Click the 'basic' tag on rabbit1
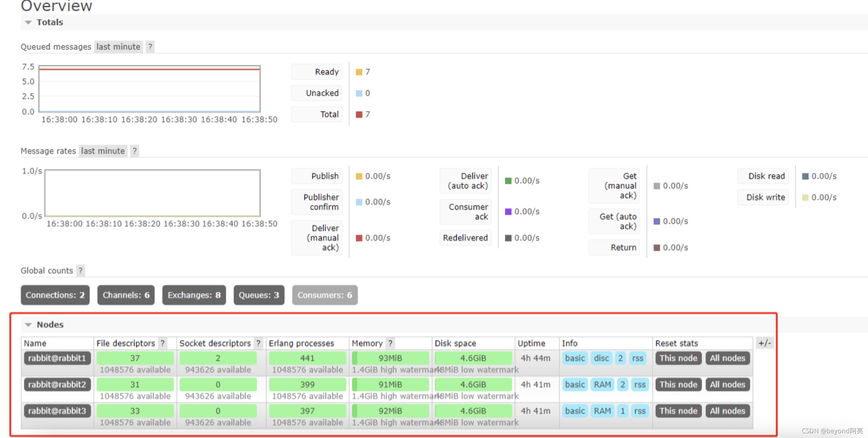Viewport: 868px width, 438px height. [575, 358]
